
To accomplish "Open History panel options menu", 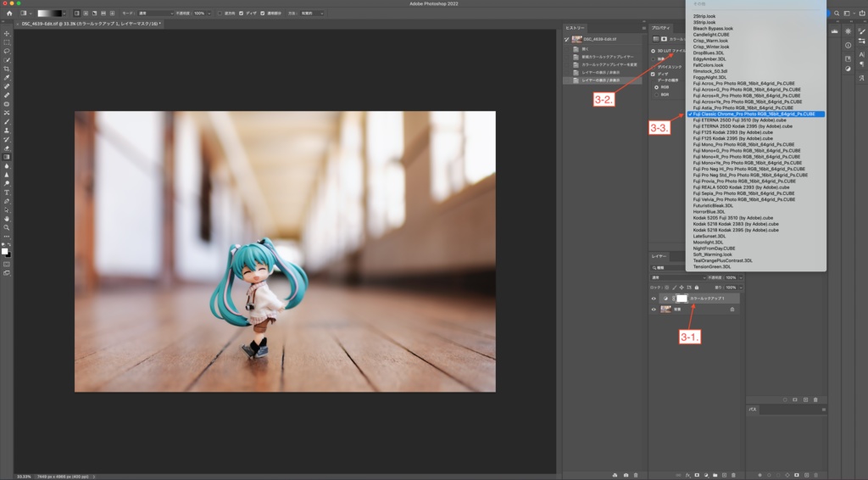I will tap(644, 28).
